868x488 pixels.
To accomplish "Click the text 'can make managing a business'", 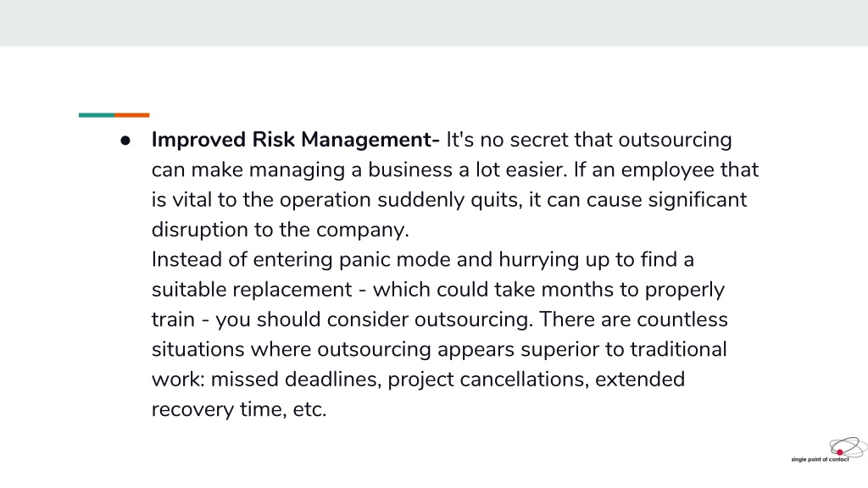I will [x=303, y=169].
